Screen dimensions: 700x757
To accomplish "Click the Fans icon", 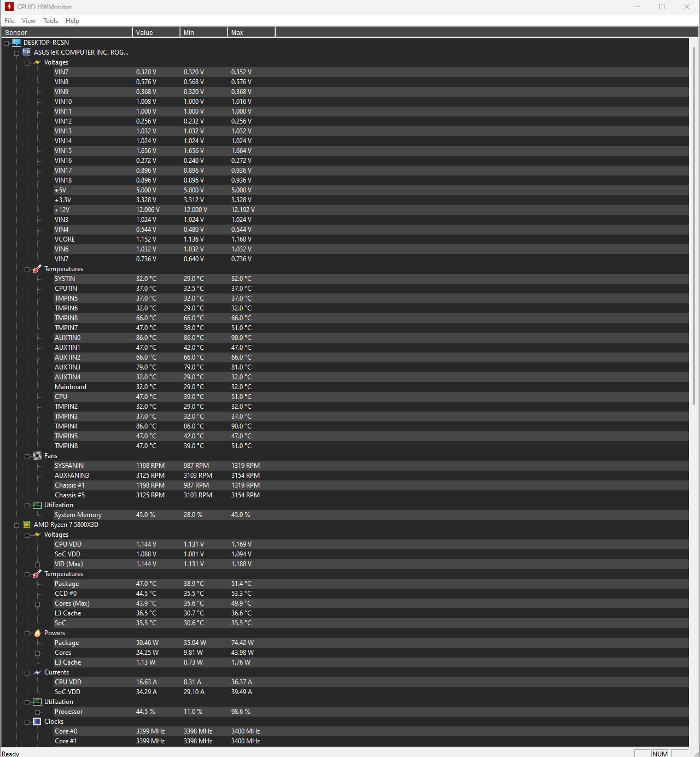I will point(37,456).
